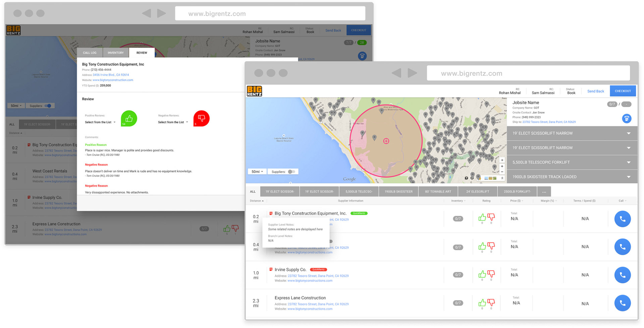The width and height of the screenshot is (644, 328).
Task: Toggle the Suppliers switch in the front window
Action: coord(291,172)
